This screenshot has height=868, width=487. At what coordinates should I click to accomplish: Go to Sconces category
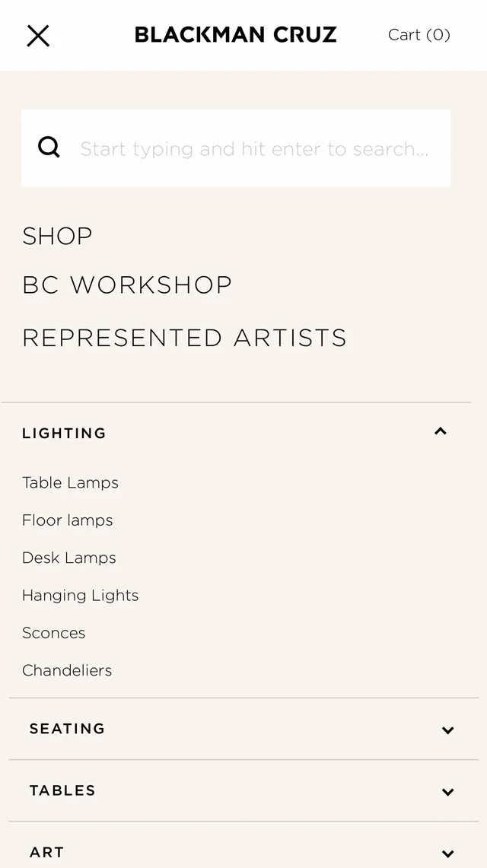click(53, 633)
